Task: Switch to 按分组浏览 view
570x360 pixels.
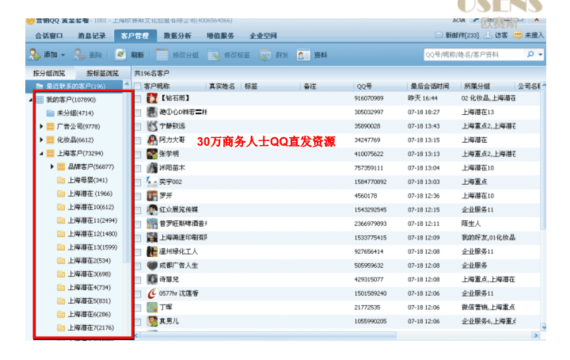Action: (49, 73)
